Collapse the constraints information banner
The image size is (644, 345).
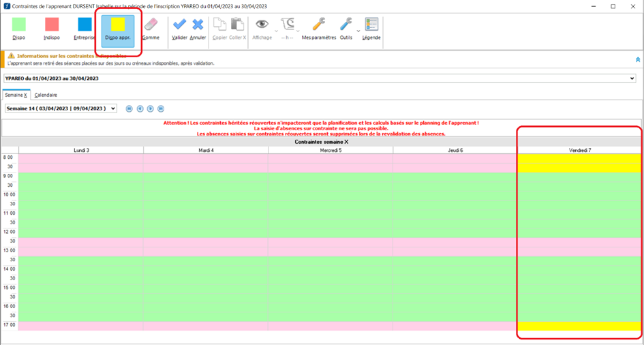pos(637,59)
